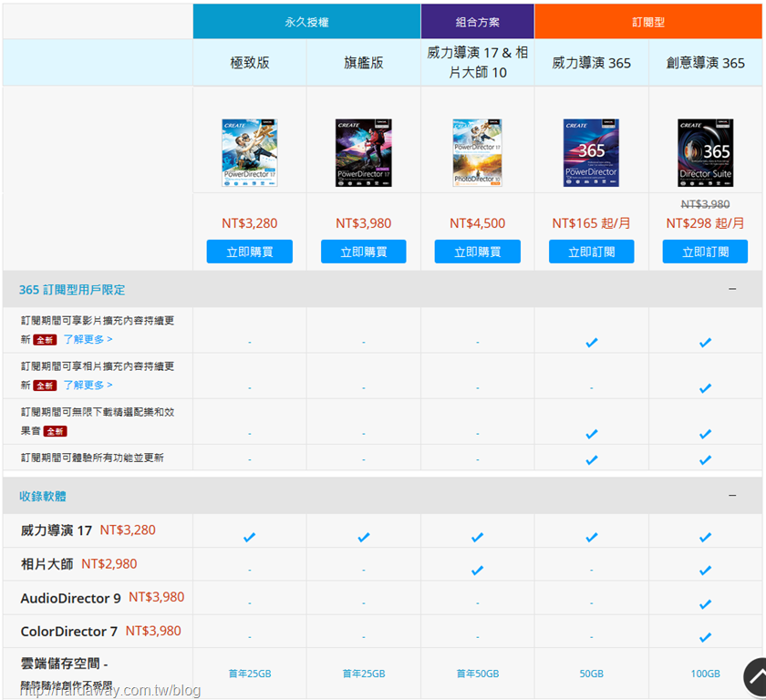766x700 pixels.
Task: Click the 旗艦版 column heading
Action: 364,63
